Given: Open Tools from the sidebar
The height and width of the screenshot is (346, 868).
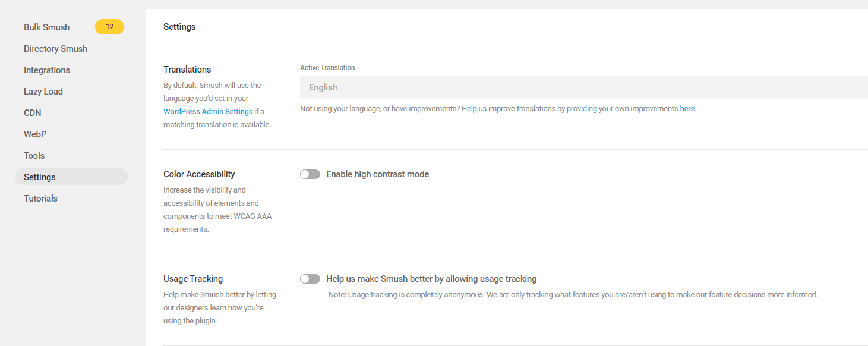Looking at the screenshot, I should (x=34, y=156).
